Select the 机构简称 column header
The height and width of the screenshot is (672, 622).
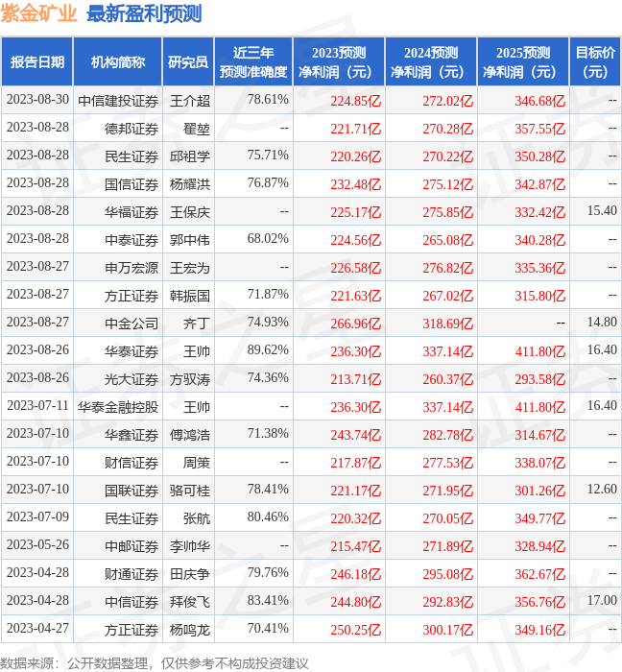pos(118,61)
